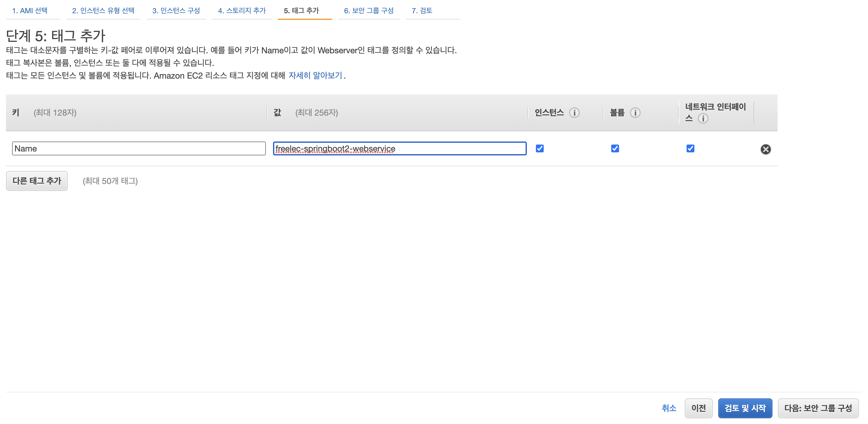Image resolution: width=868 pixels, height=424 pixels.
Task: Jump to 6. 보안 그룹 구성 tab
Action: [369, 11]
